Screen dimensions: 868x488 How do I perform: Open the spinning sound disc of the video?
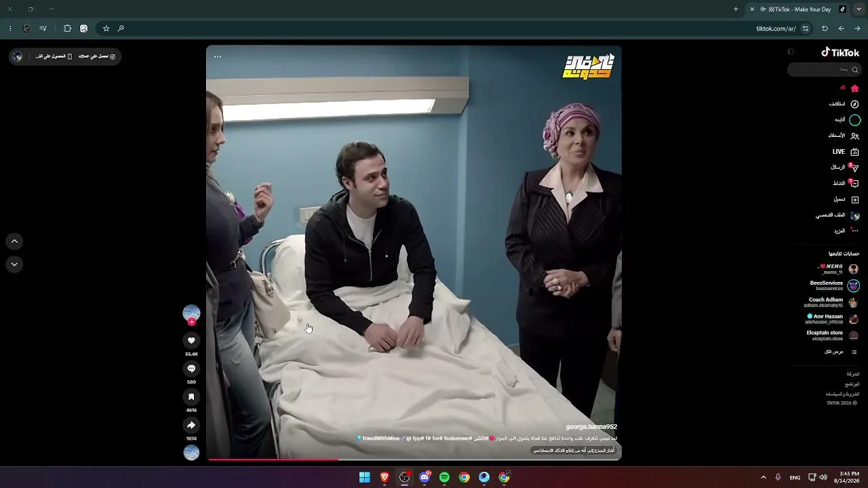coord(191,453)
